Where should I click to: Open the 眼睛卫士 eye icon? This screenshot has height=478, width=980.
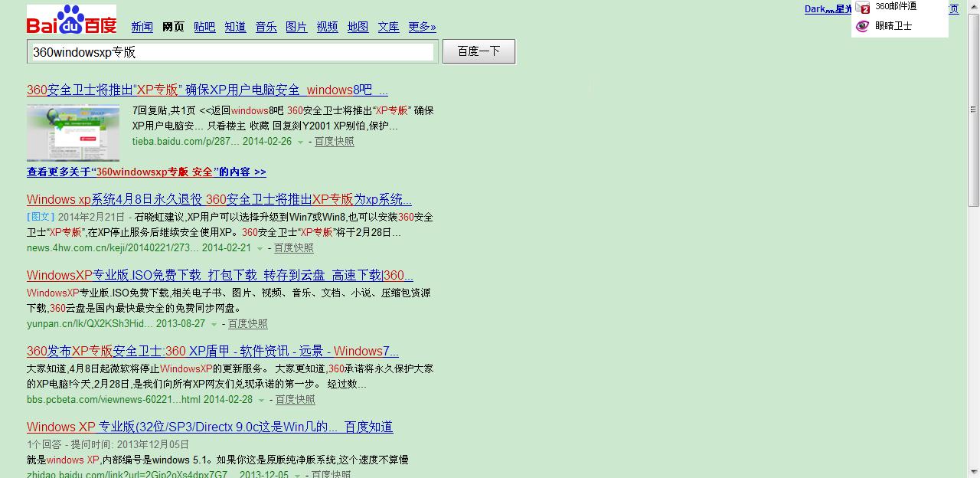tap(863, 26)
